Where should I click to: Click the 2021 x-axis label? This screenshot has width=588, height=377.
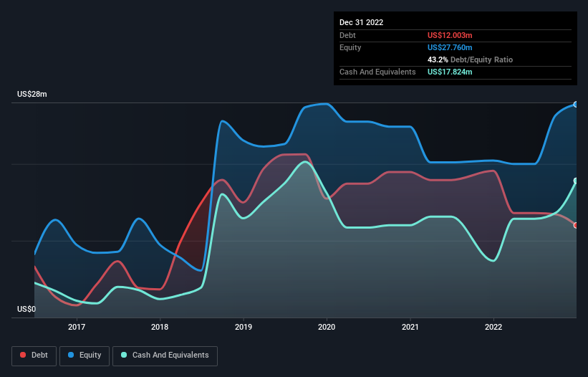tap(410, 327)
